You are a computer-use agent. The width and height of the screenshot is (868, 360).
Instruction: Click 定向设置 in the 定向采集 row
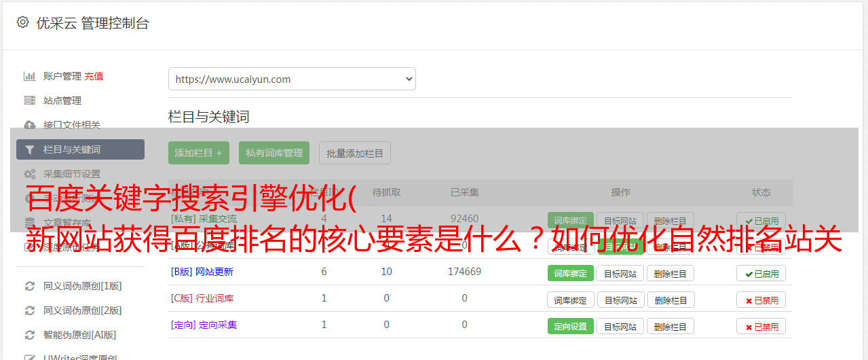570,326
